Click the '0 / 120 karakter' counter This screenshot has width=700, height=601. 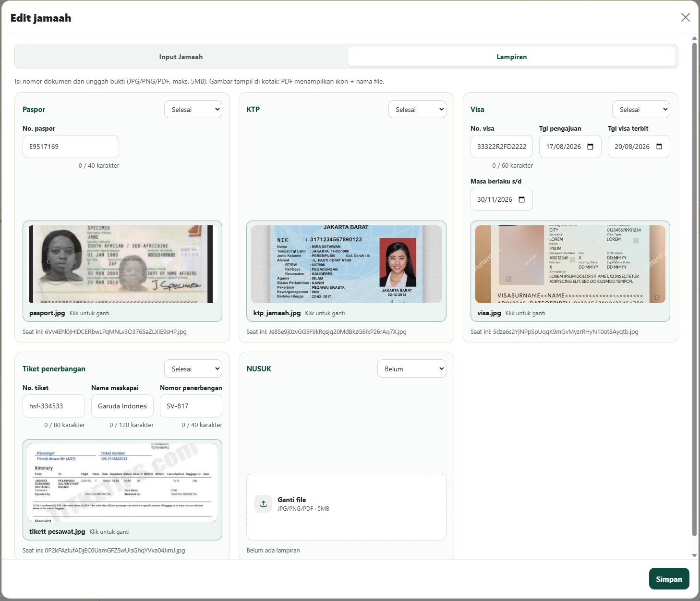click(132, 425)
